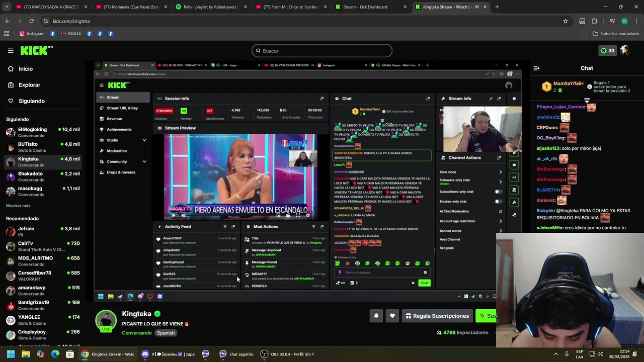Open the Windows Start menu
644x362 pixels.
(11, 354)
